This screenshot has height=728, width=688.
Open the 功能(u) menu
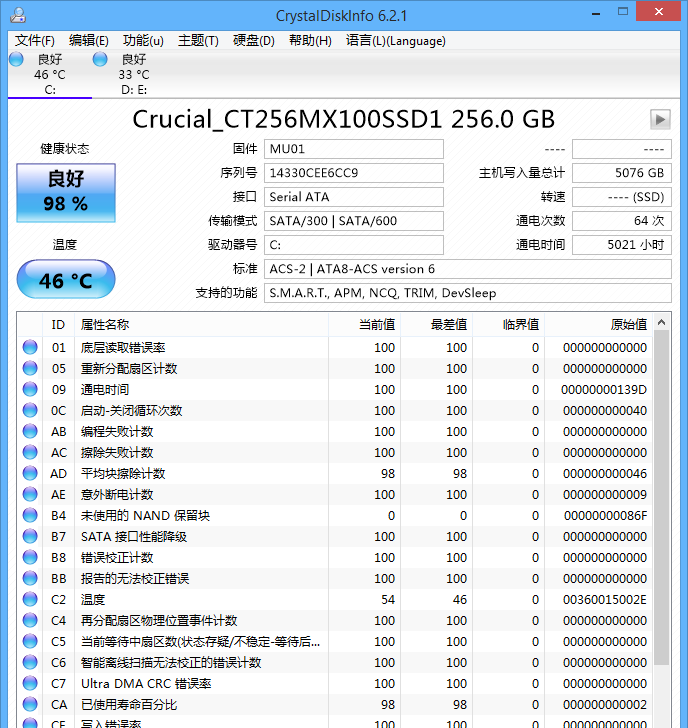143,41
